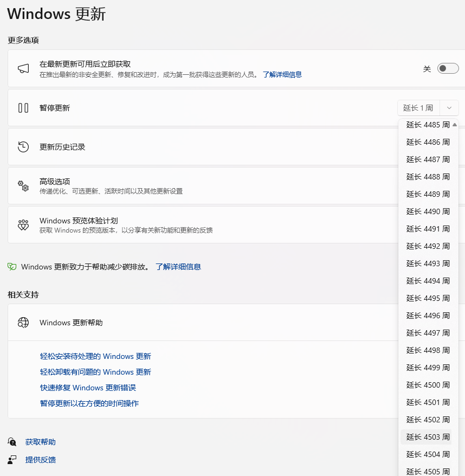Open 了解详细信息 link about latest updates
This screenshot has height=476, width=465.
tap(282, 75)
